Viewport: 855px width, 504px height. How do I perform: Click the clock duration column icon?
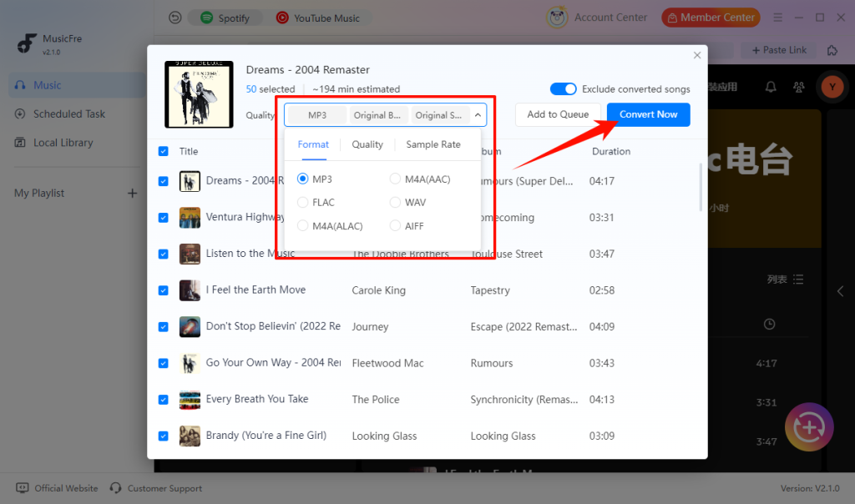click(x=769, y=325)
